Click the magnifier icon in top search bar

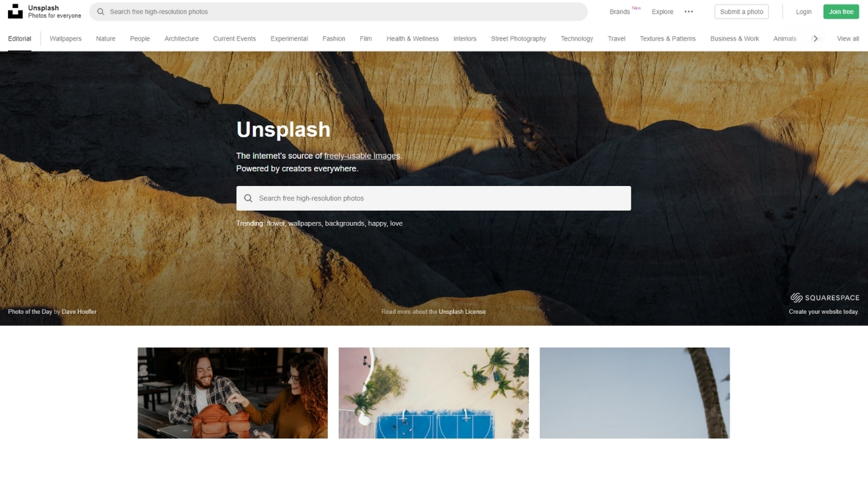[x=101, y=12]
